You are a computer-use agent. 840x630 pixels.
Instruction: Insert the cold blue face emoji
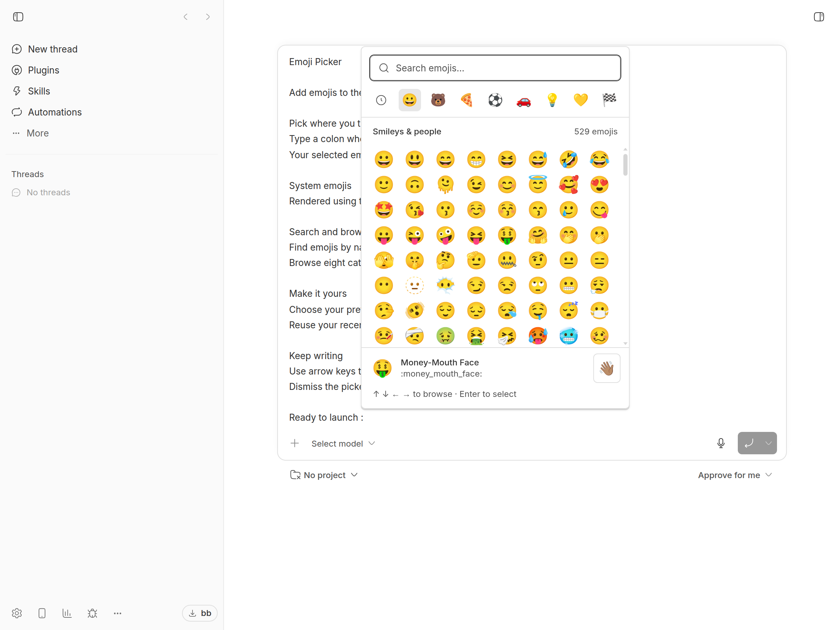568,336
